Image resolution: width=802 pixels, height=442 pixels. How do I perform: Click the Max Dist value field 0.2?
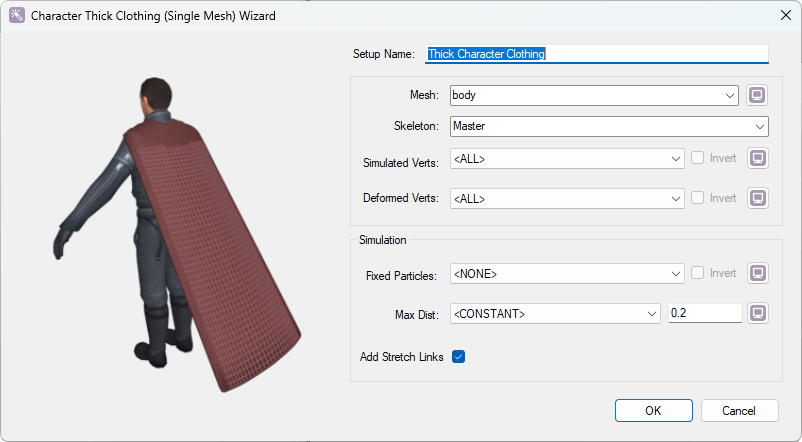click(x=705, y=313)
